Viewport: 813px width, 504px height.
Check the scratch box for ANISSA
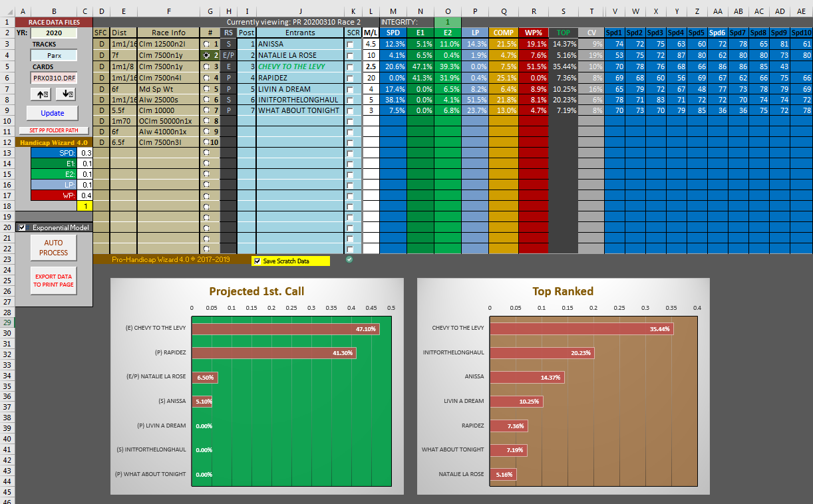[351, 44]
